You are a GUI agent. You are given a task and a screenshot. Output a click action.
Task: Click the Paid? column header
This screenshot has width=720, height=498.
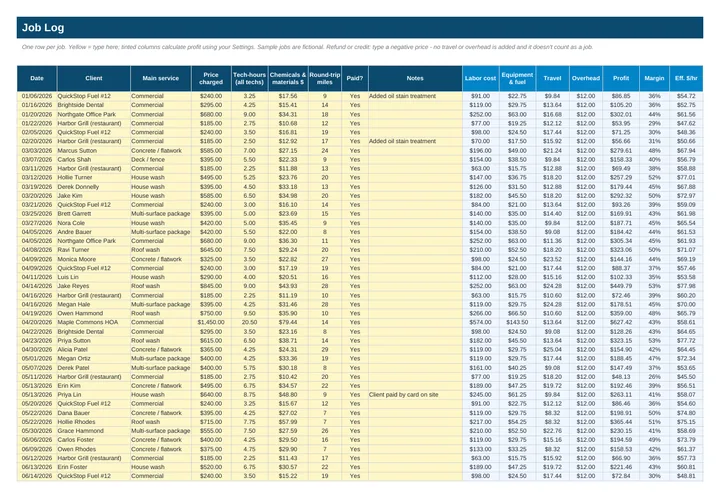tap(354, 78)
